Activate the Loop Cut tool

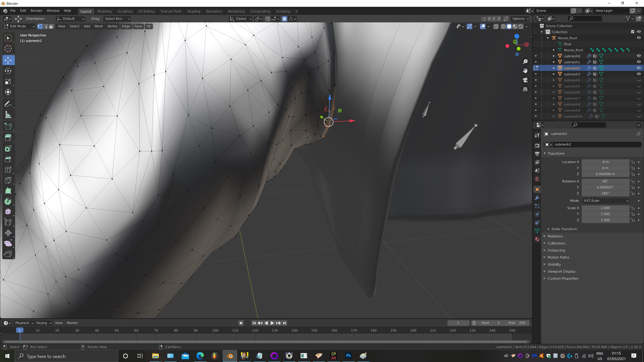click(8, 170)
